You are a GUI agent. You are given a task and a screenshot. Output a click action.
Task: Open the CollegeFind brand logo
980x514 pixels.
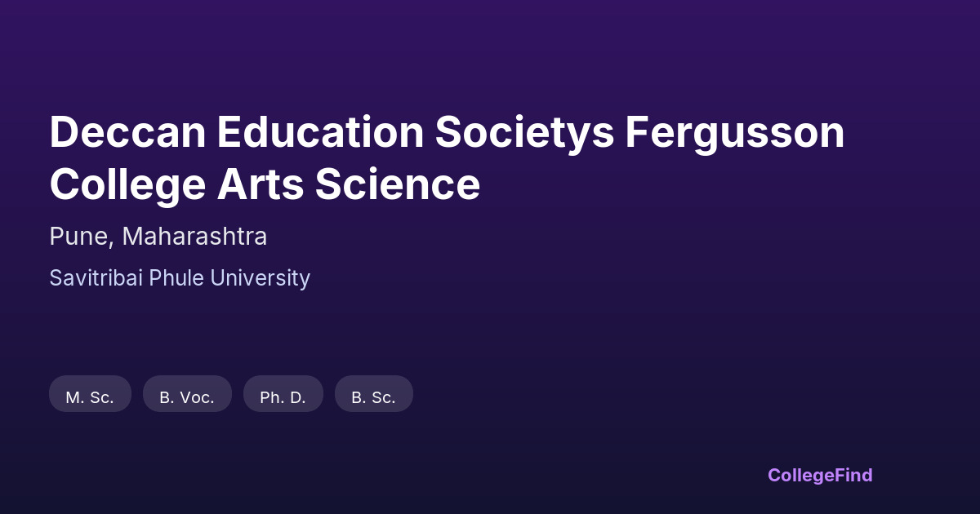(x=819, y=475)
